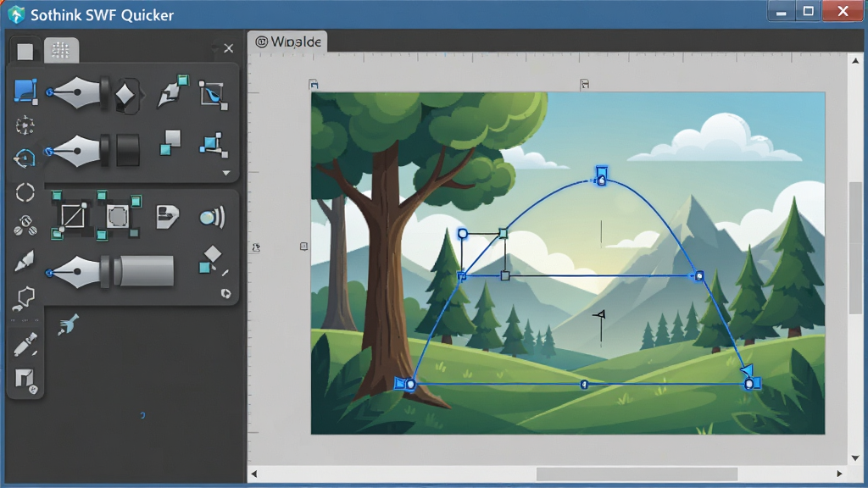This screenshot has height=488, width=868.
Task: Click the top anchor point of the curve
Action: click(602, 176)
